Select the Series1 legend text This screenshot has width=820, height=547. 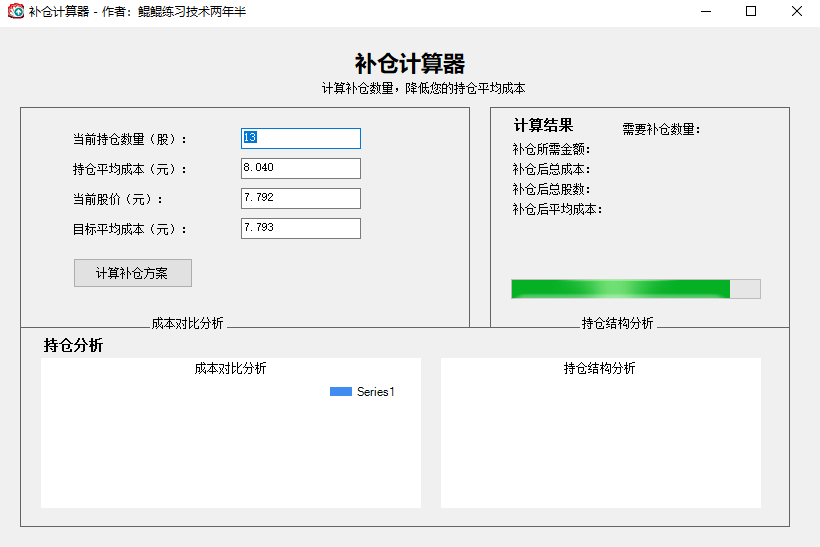[x=376, y=392]
